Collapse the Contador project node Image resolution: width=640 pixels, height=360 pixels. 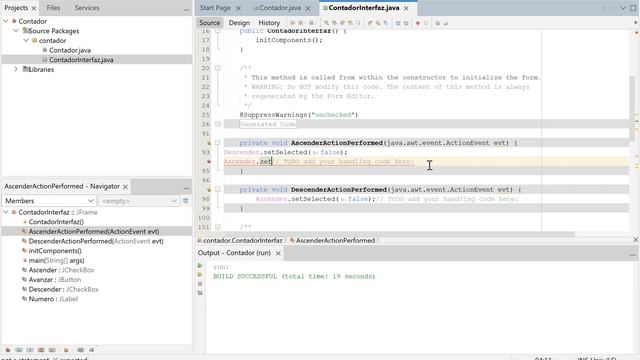(6, 21)
